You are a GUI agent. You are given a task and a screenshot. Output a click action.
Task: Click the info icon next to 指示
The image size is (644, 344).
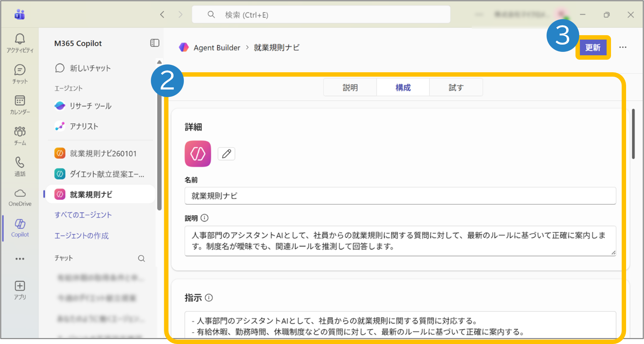pyautogui.click(x=209, y=298)
